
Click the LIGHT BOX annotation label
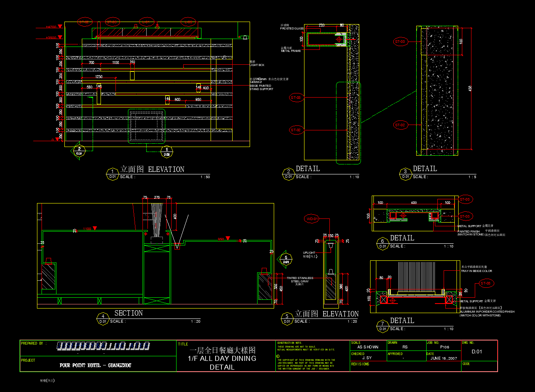[257, 65]
